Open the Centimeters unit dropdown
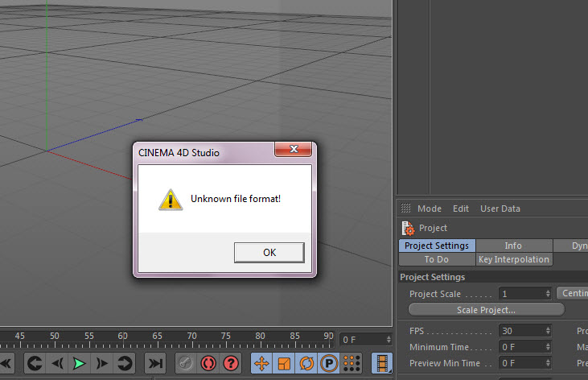The width and height of the screenshot is (588, 380). [x=573, y=293]
